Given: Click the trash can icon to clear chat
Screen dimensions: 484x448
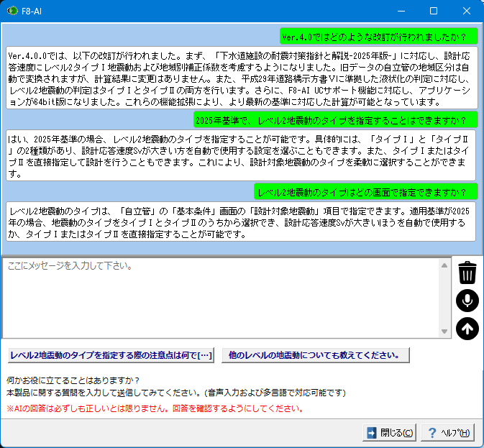Looking at the screenshot, I should [x=467, y=273].
